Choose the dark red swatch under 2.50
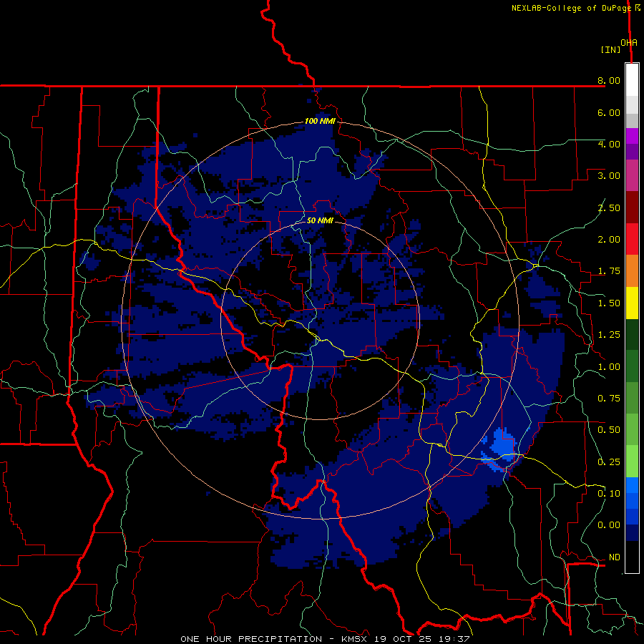 [632, 208]
